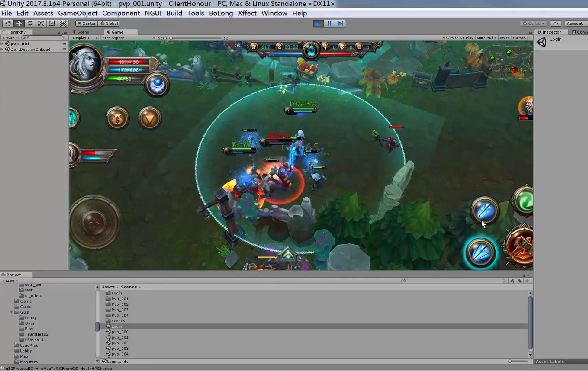Click the status bar console message

59,368
